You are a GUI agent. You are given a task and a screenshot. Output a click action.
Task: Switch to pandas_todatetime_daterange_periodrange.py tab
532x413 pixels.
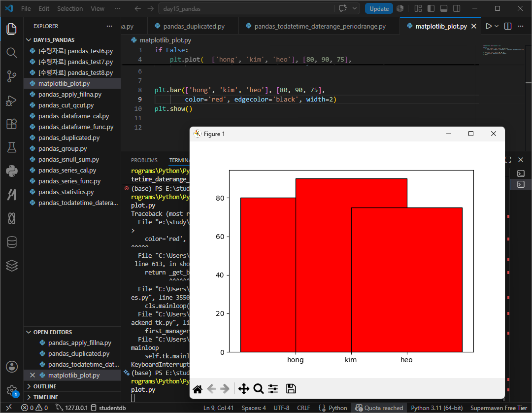click(319, 26)
